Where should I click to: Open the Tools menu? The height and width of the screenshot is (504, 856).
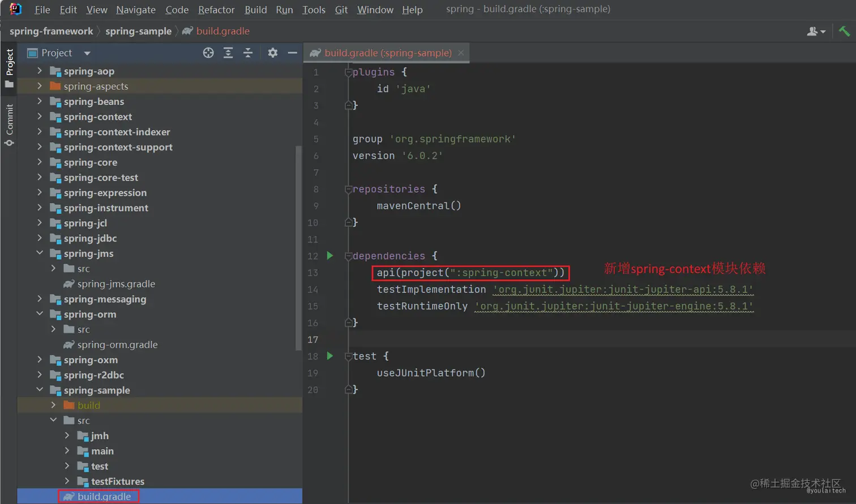coord(314,10)
